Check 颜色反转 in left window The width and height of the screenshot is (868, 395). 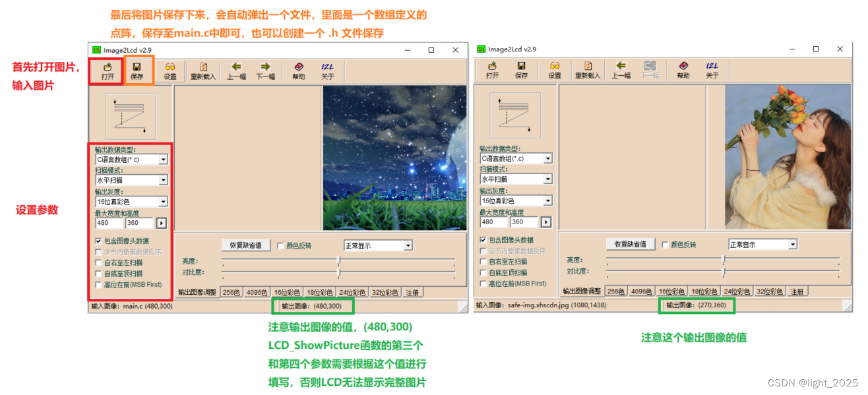280,245
